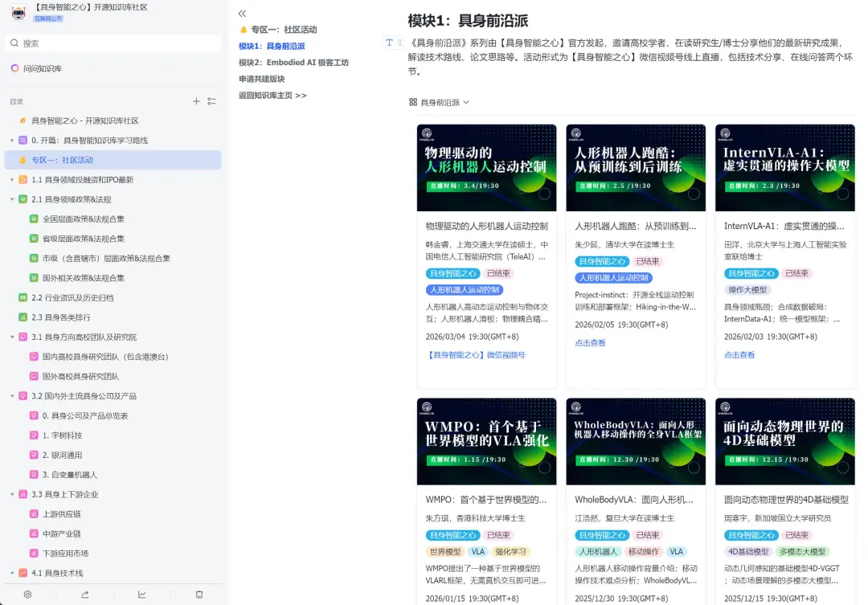Click the share arrow icon in bottom bar
The height and width of the screenshot is (605, 868).
pyautogui.click(x=84, y=595)
